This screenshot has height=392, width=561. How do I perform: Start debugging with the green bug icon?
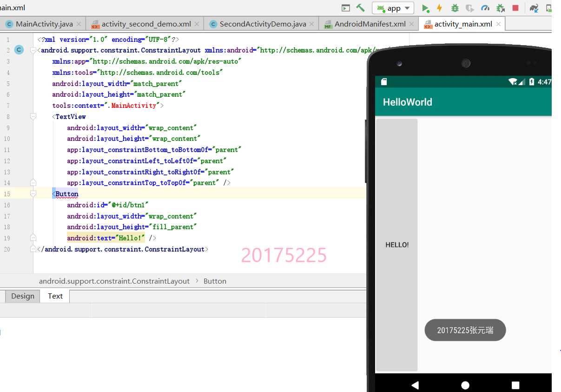[455, 8]
